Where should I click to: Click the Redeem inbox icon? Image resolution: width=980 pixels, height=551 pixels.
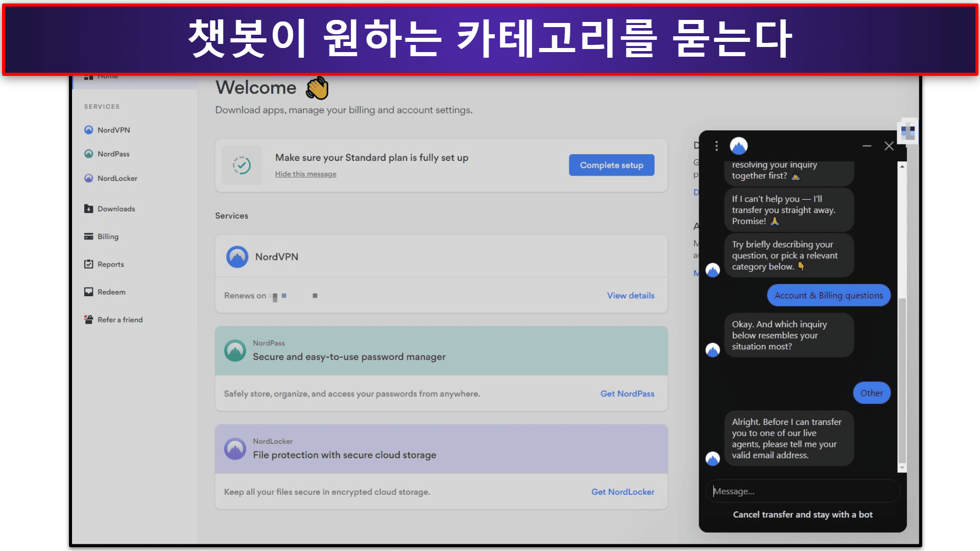tap(89, 292)
